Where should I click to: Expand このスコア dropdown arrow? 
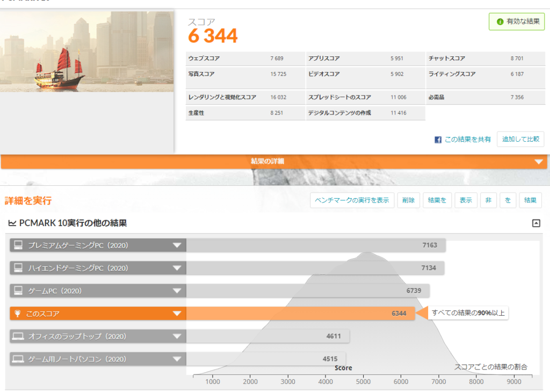point(177,314)
